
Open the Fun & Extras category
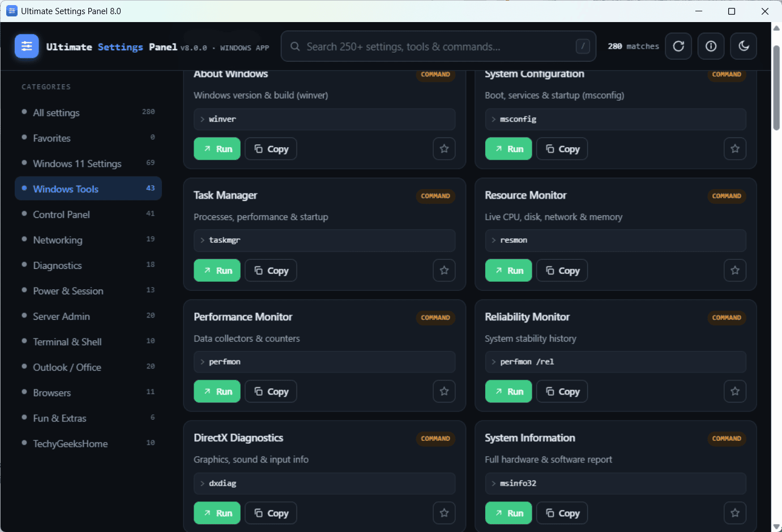[88, 418]
